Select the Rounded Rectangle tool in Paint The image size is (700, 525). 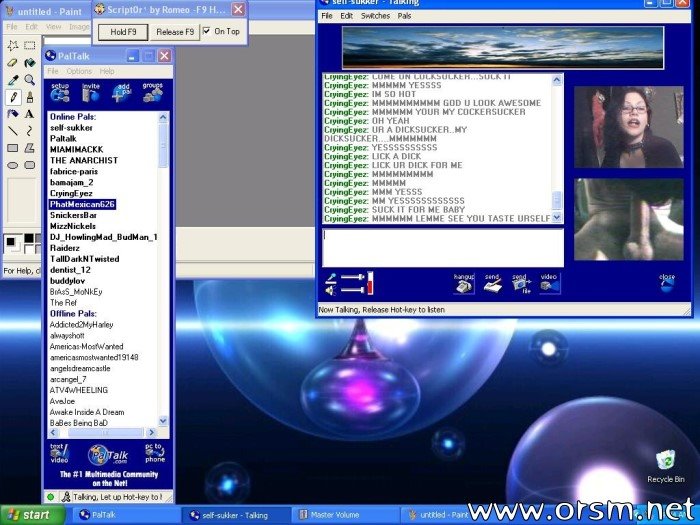tap(29, 165)
